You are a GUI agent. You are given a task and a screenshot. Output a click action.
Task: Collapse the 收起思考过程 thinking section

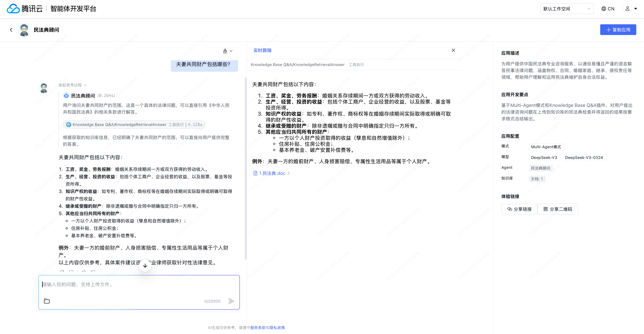tap(72, 85)
